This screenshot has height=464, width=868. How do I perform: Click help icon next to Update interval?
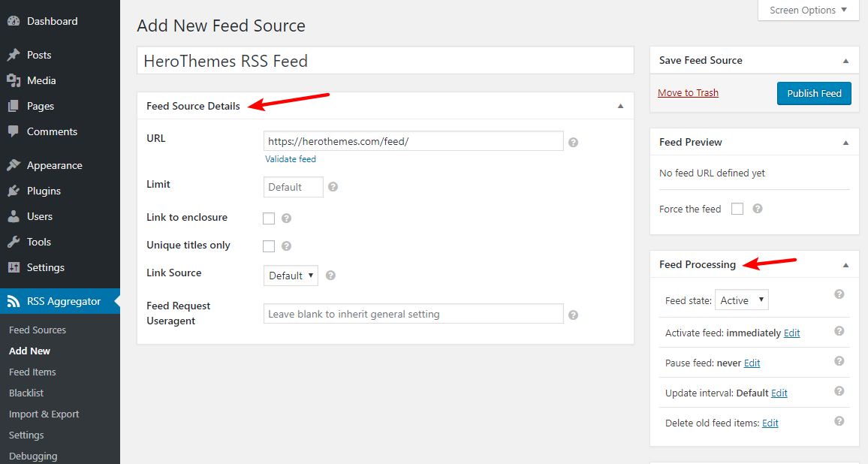839,391
